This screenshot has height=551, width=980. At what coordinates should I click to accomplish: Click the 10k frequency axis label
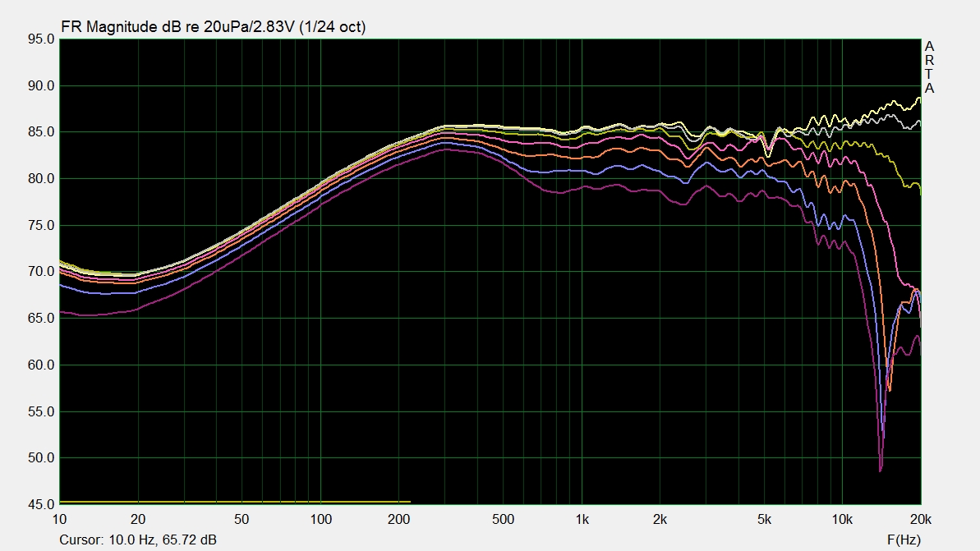[842, 519]
